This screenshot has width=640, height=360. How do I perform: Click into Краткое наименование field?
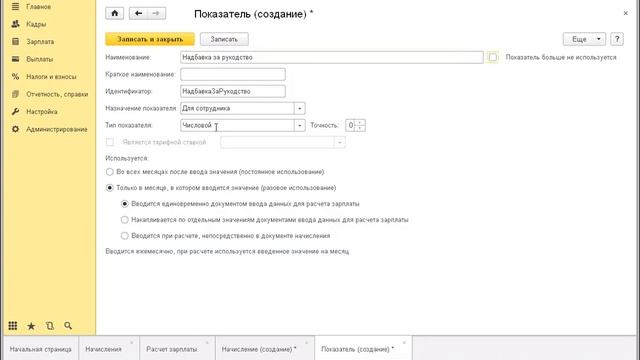pyautogui.click(x=233, y=74)
